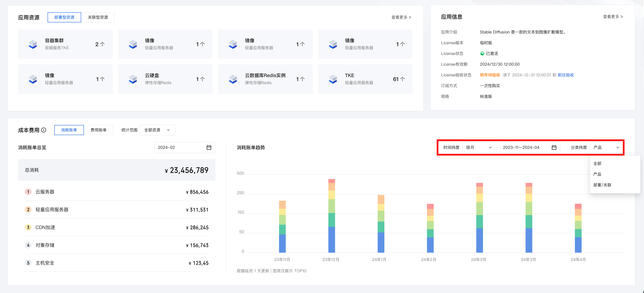Viewport: 644px width, 293px height.
Task: Click the ¥856,456 amount
Action: [197, 192]
